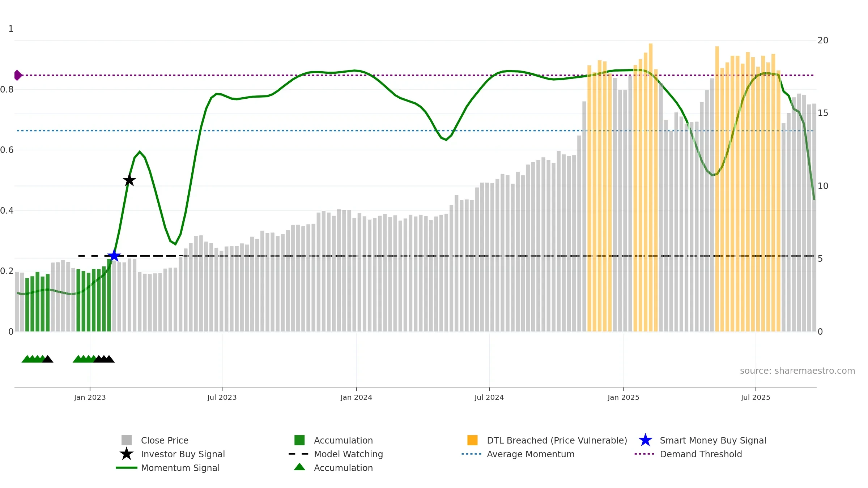Click the Jan 2024 axis label
Image resolution: width=868 pixels, height=488 pixels.
356,397
